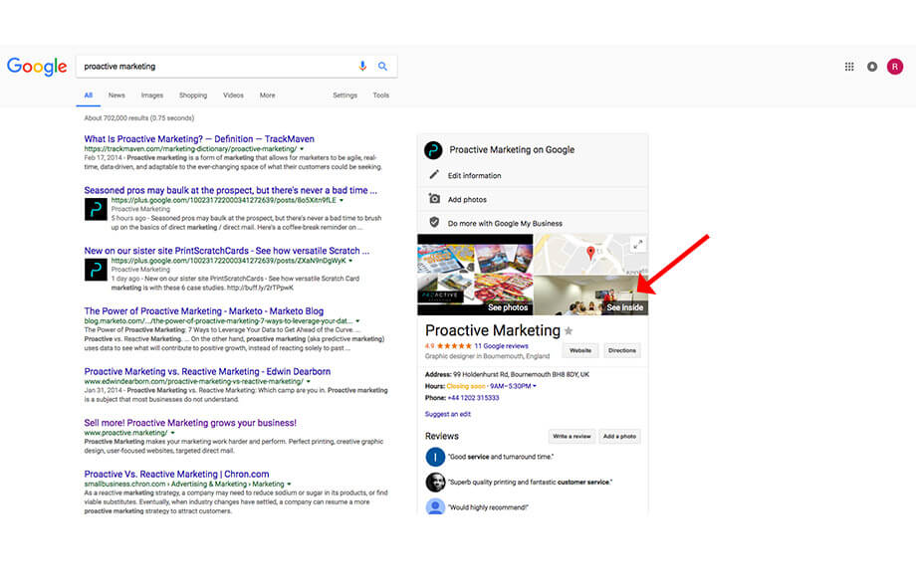Open dropdown arrow by posts/8o5XitnRLE URL
Image resolution: width=916 pixels, height=588 pixels.
pyautogui.click(x=342, y=200)
